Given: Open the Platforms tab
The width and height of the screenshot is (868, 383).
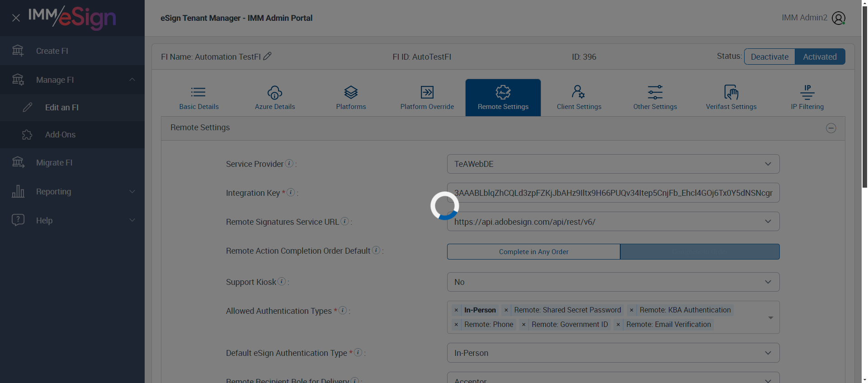Looking at the screenshot, I should [x=351, y=98].
